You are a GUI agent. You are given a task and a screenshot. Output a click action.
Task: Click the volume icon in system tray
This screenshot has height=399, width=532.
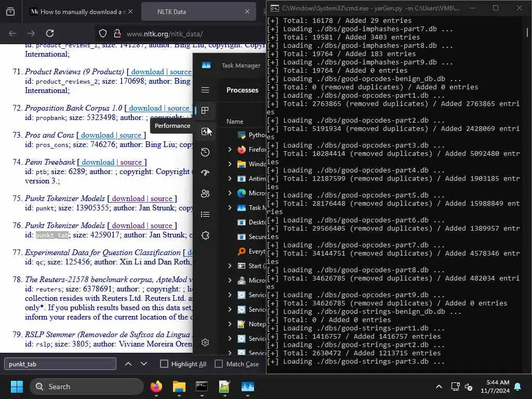[469, 387]
